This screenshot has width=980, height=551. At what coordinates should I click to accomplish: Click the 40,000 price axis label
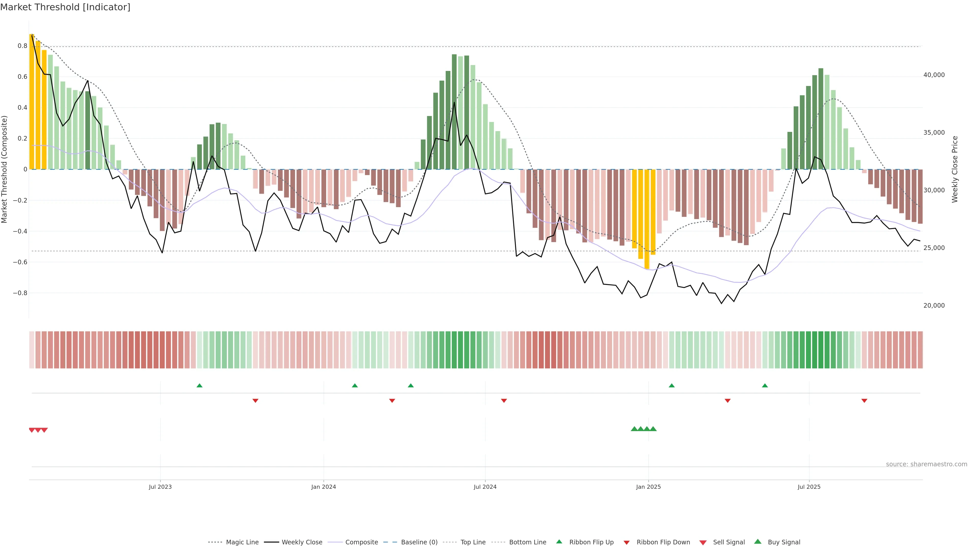pos(934,75)
